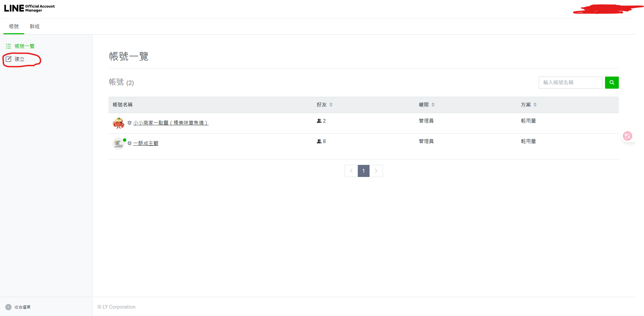Select page 1 in pagination

(x=363, y=171)
